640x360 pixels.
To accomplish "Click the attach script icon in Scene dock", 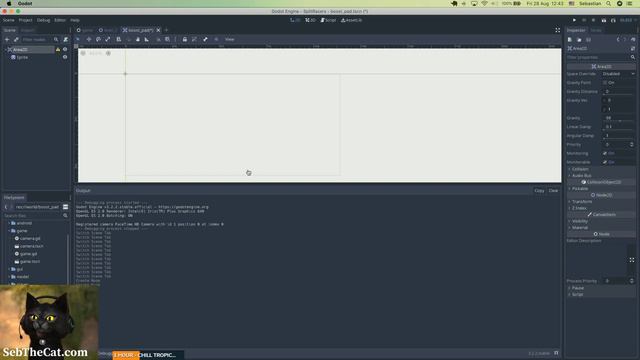I will [x=65, y=40].
